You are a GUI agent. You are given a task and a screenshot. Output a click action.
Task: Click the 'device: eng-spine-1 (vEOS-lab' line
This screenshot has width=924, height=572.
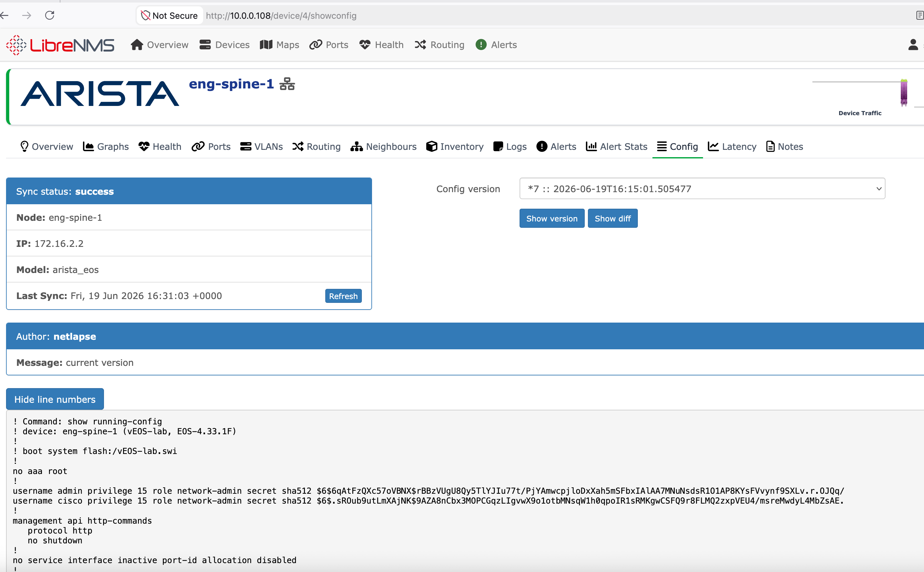click(x=124, y=431)
